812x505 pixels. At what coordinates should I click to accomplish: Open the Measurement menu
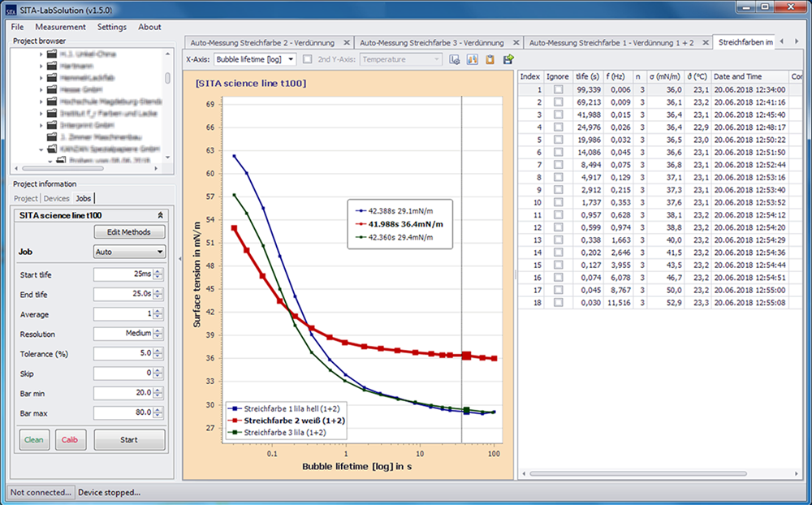[x=61, y=27]
